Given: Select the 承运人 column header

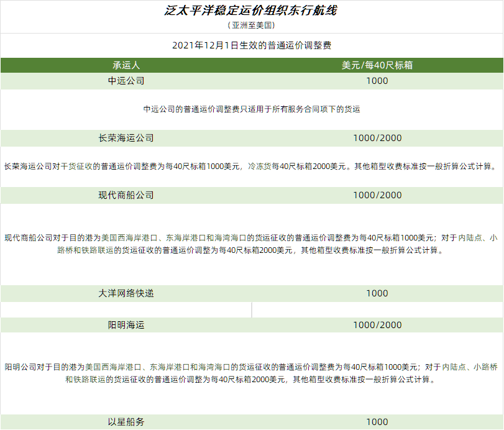Looking at the screenshot, I should (x=126, y=65).
